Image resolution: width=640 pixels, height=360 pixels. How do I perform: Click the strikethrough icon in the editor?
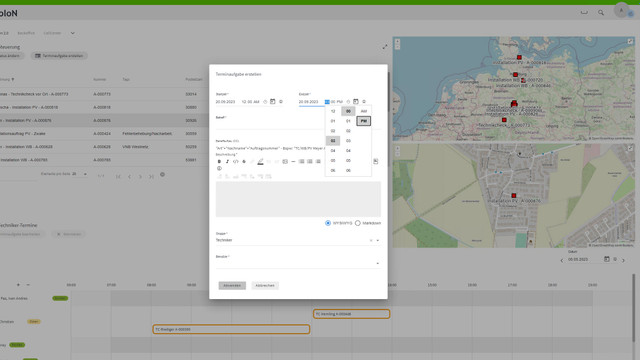coord(244,162)
